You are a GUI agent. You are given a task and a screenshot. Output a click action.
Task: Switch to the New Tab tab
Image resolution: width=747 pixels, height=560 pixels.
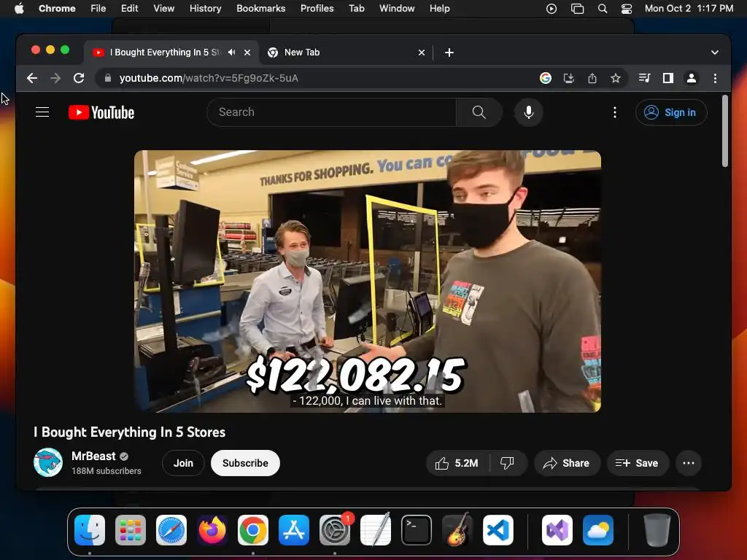pos(347,52)
